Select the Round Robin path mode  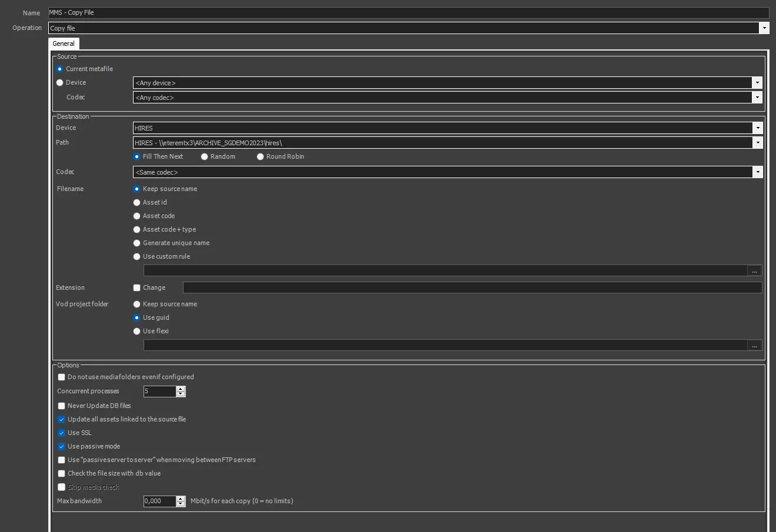261,157
